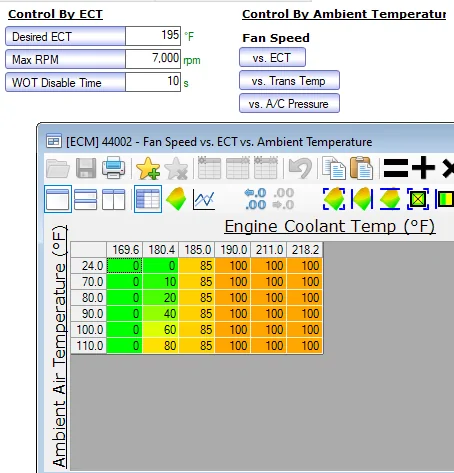Viewport: 454px width, 473px height.
Task: Click the table window title bar icon
Action: 54,142
